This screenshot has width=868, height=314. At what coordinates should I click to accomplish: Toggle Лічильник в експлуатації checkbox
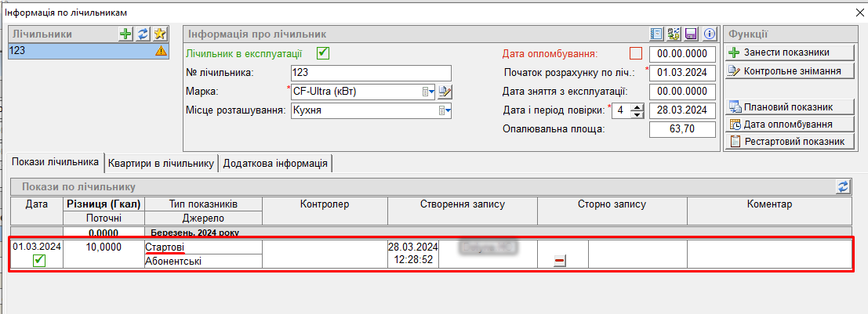coord(322,53)
